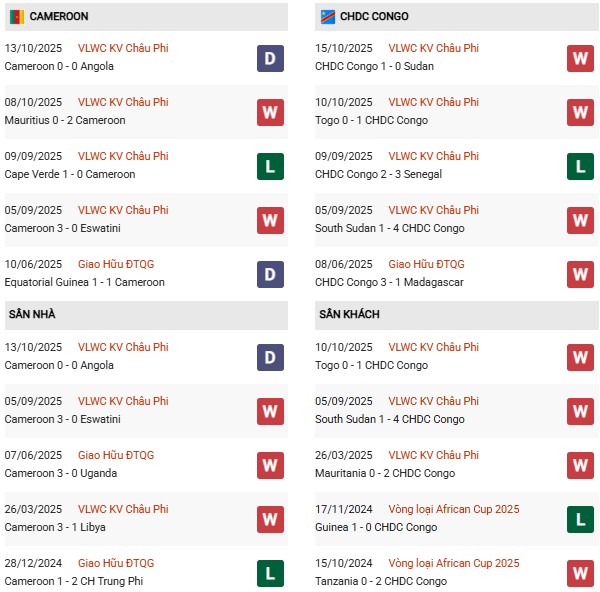The width and height of the screenshot is (600, 592).
Task: Click win badge for Mauritius 0 - 2 Cameroon
Action: [269, 112]
